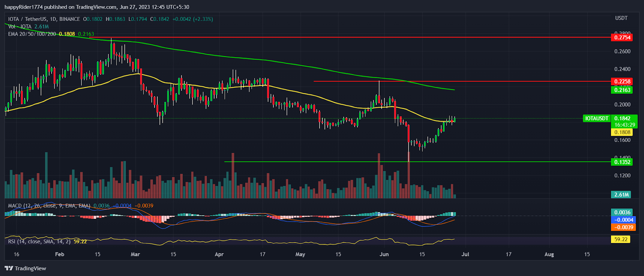Select the Aug date on time axis
The image size is (644, 276).
(x=549, y=254)
